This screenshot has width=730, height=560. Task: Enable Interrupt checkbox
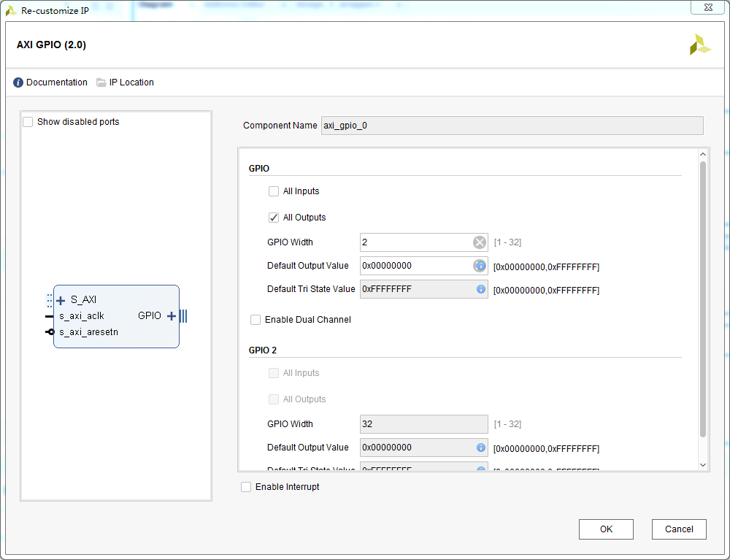click(246, 487)
